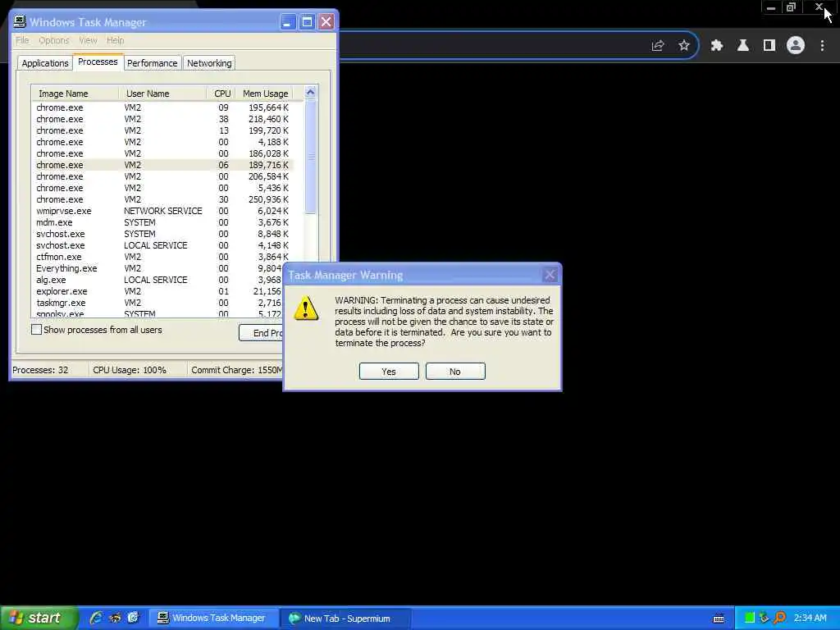Click the CPU Usage: 100% status text
840x630 pixels.
tap(130, 370)
